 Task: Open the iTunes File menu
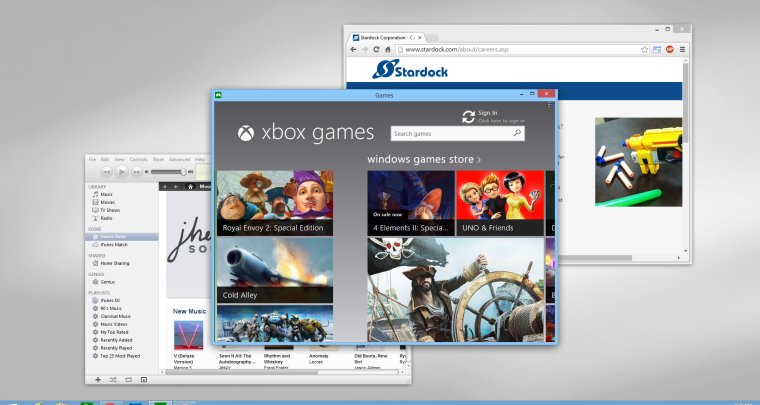click(92, 159)
